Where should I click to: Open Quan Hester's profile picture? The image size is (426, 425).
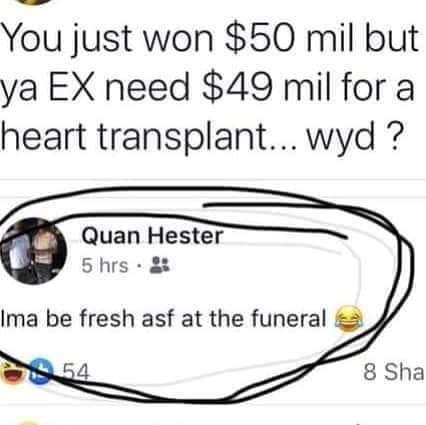tap(33, 251)
